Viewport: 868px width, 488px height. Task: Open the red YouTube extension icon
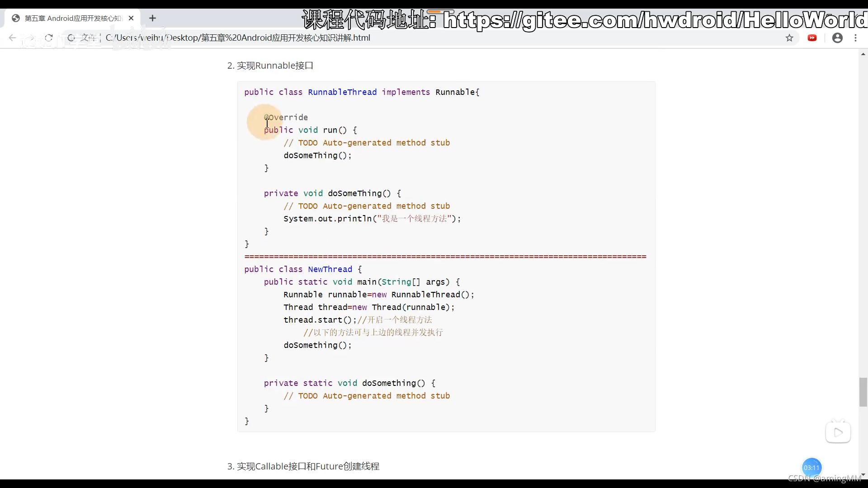(812, 38)
